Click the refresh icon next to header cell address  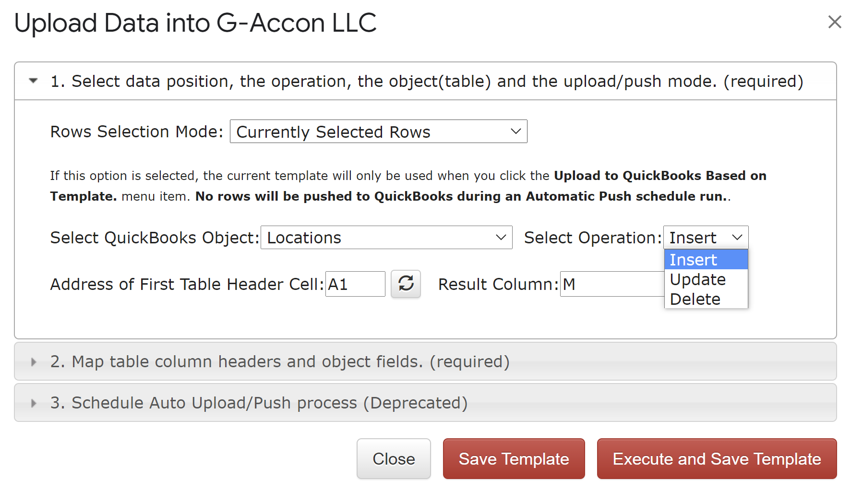(406, 284)
